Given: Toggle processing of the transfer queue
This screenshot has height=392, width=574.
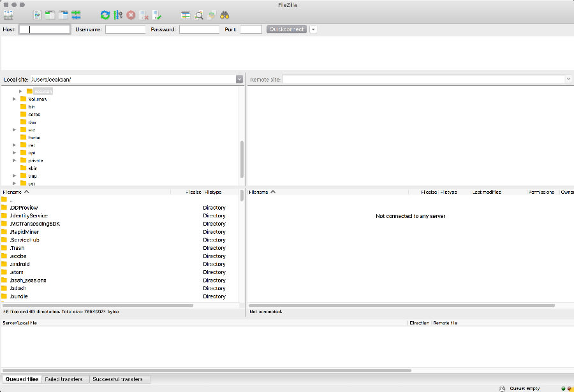Looking at the screenshot, I should pyautogui.click(x=118, y=15).
